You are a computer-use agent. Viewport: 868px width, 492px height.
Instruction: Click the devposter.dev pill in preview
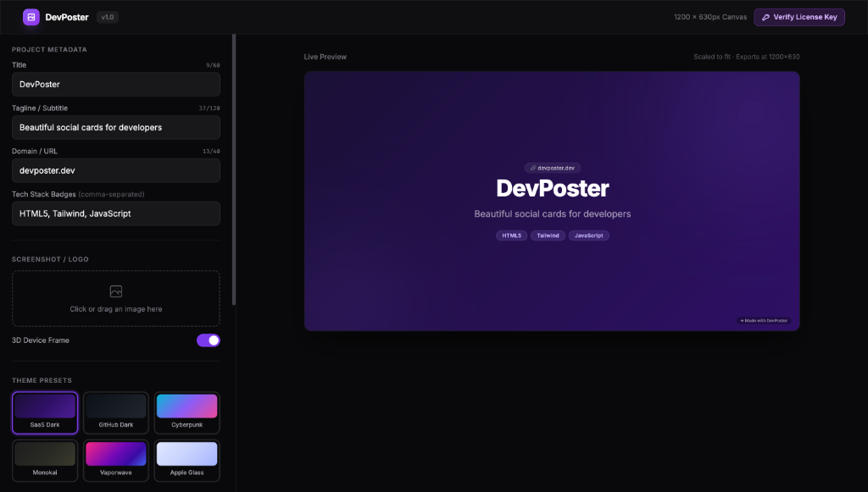[553, 168]
